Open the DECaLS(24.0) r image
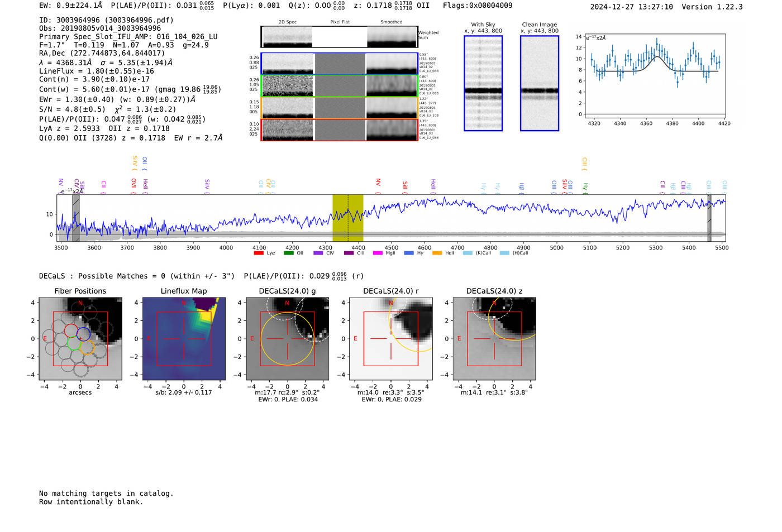 (x=391, y=339)
